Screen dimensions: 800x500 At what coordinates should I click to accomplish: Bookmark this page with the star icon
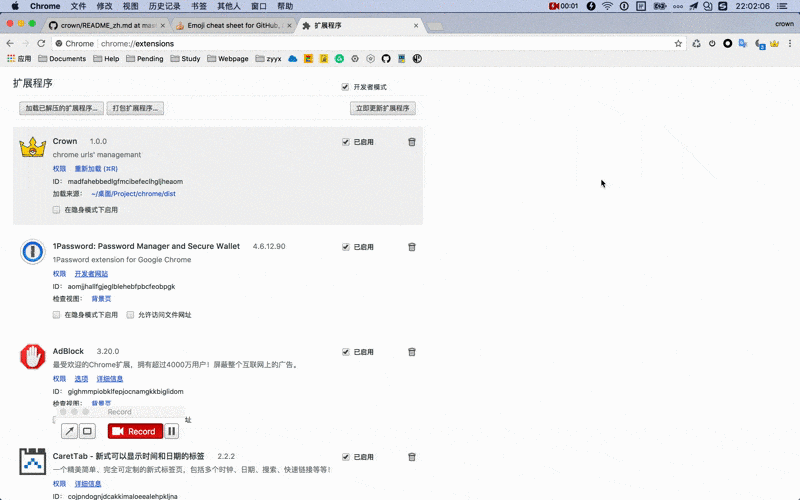(678, 43)
